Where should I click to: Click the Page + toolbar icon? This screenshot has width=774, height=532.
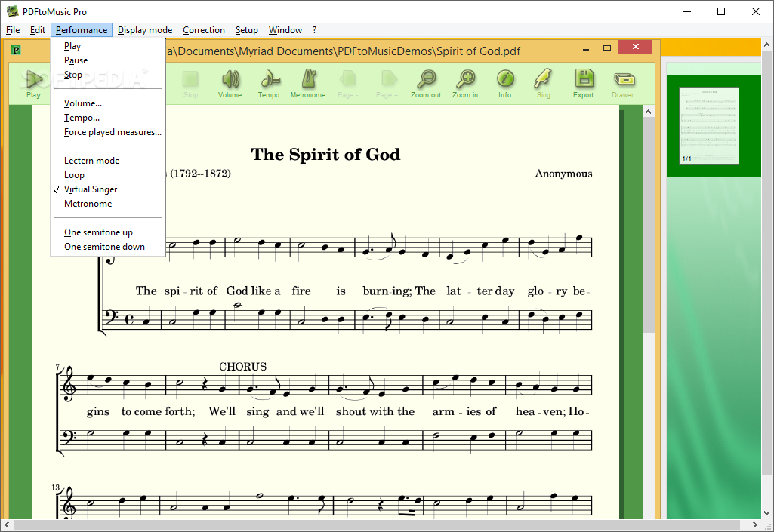pos(387,84)
